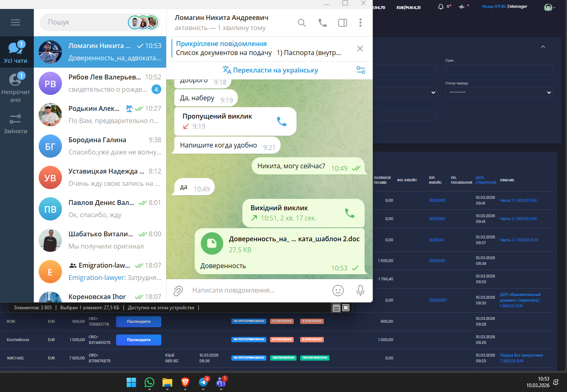Call again from Вихідний виклик message
Image resolution: width=567 pixels, height=392 pixels.
pos(349,213)
